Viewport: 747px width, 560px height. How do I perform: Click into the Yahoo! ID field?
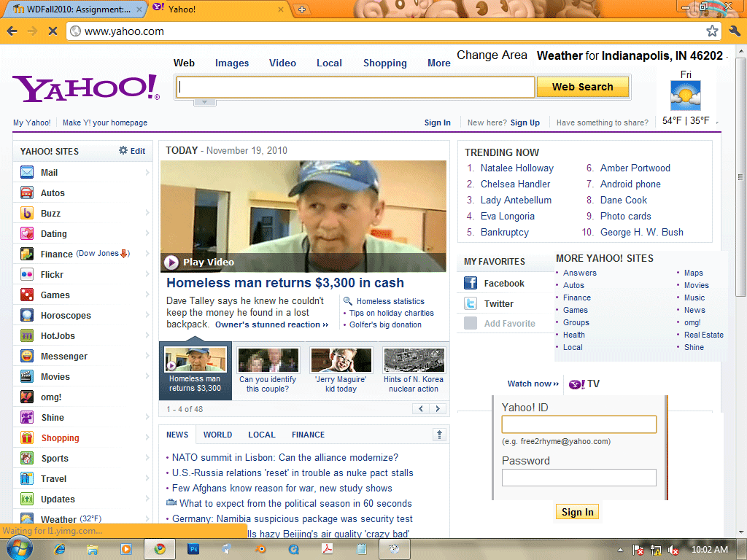578,424
